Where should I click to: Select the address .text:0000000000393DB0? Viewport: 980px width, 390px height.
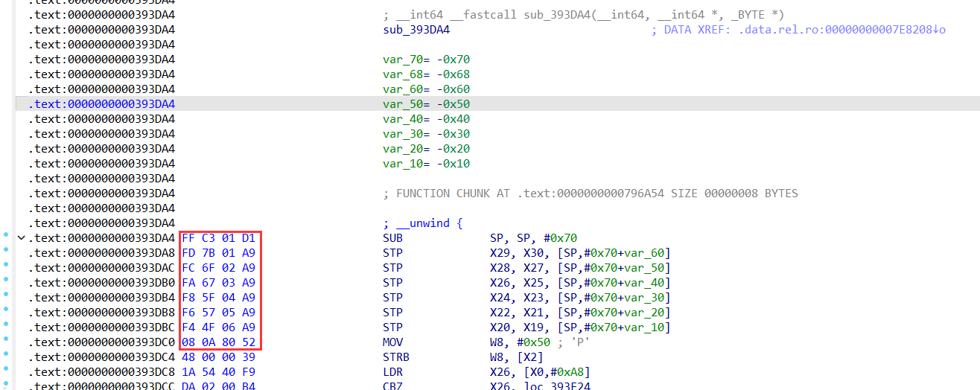[x=102, y=283]
